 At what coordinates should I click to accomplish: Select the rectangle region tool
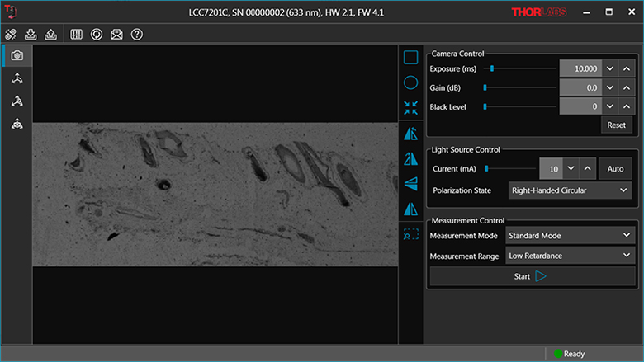tap(410, 57)
